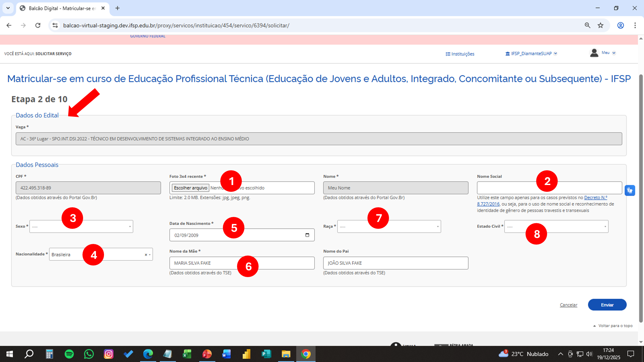Viewport: 644px width, 362px height.
Task: Click Voltar para o topo link
Action: coord(615,326)
